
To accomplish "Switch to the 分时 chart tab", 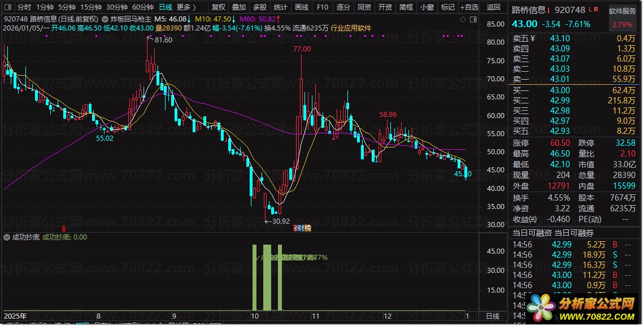I will [x=24, y=7].
